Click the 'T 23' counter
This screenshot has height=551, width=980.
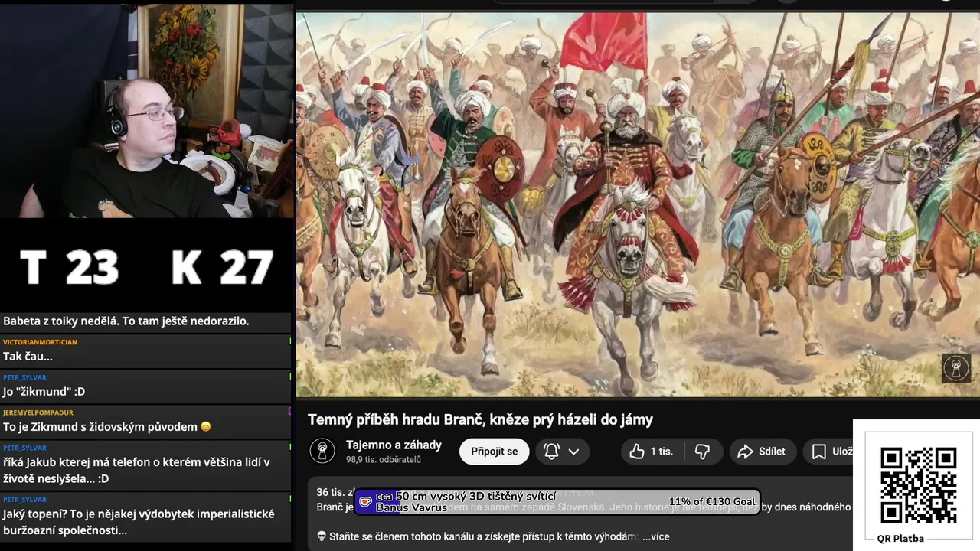click(70, 268)
